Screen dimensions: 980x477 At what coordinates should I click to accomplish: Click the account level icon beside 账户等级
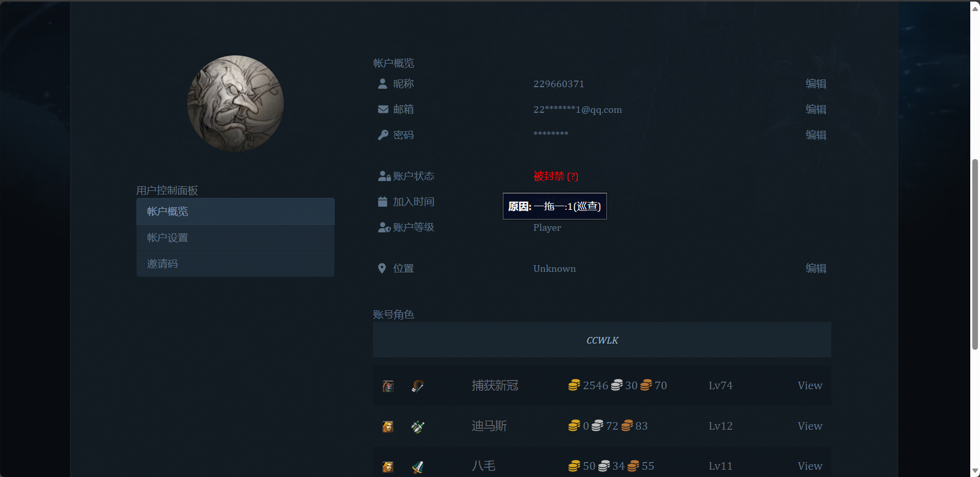tap(383, 227)
